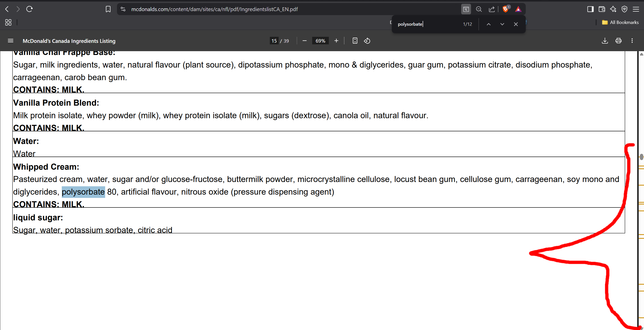
Task: Open Leo AI assistant sparkle icon
Action: pyautogui.click(x=613, y=9)
